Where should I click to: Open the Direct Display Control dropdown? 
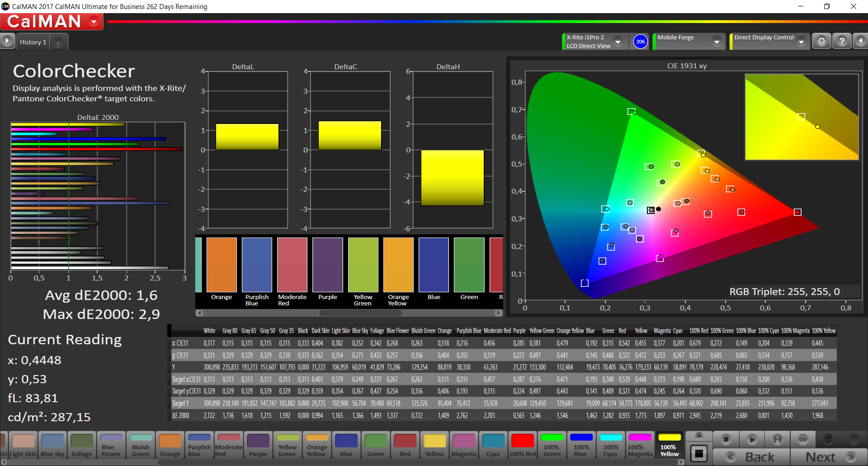[x=801, y=42]
